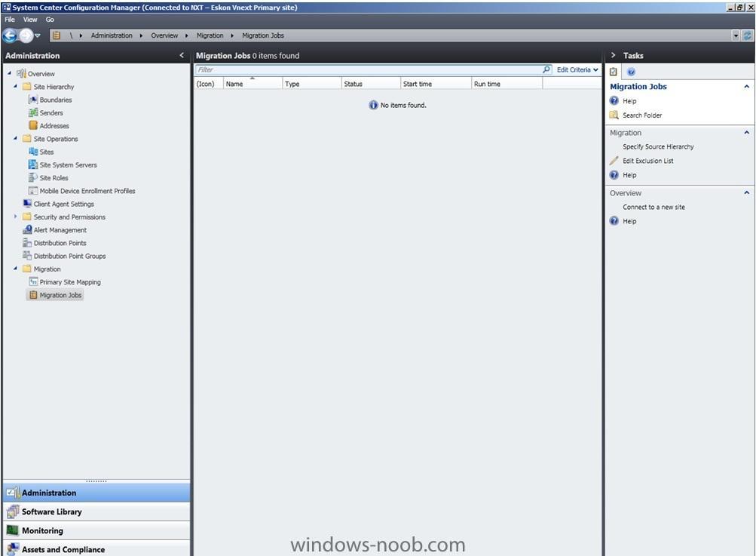
Task: Click the back navigation arrow button
Action: (10, 35)
